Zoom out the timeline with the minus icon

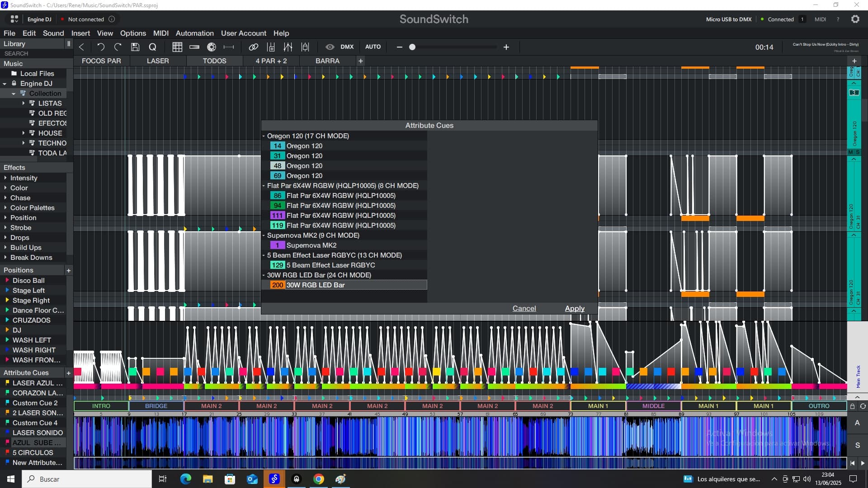pyautogui.click(x=399, y=47)
